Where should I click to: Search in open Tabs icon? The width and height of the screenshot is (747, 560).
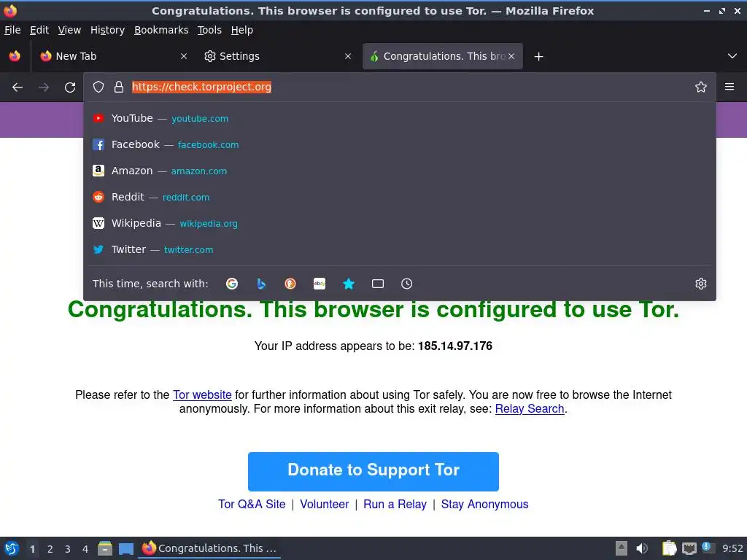[x=378, y=284]
